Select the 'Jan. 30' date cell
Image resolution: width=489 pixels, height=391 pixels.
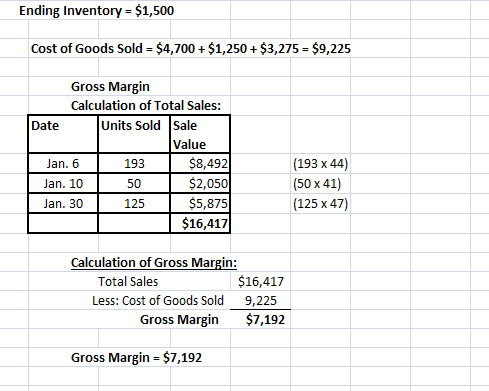(63, 203)
